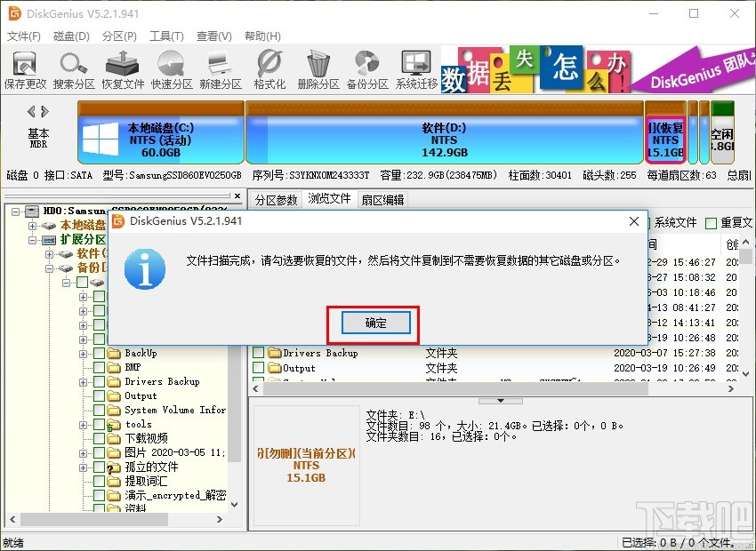Tick the Drivers Backup checkbox in file list

tap(259, 353)
